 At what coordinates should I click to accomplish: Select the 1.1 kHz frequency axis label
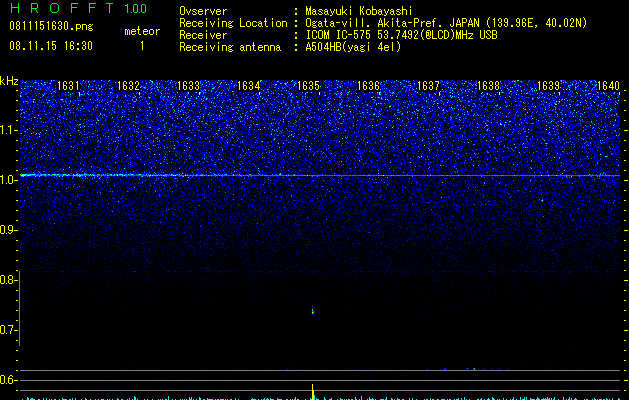tap(9, 130)
